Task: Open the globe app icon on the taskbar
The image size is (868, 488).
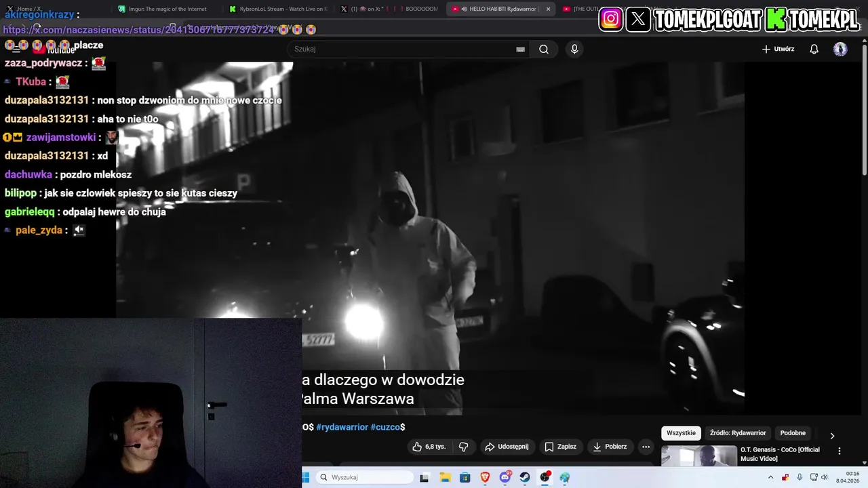Action: pos(565,477)
